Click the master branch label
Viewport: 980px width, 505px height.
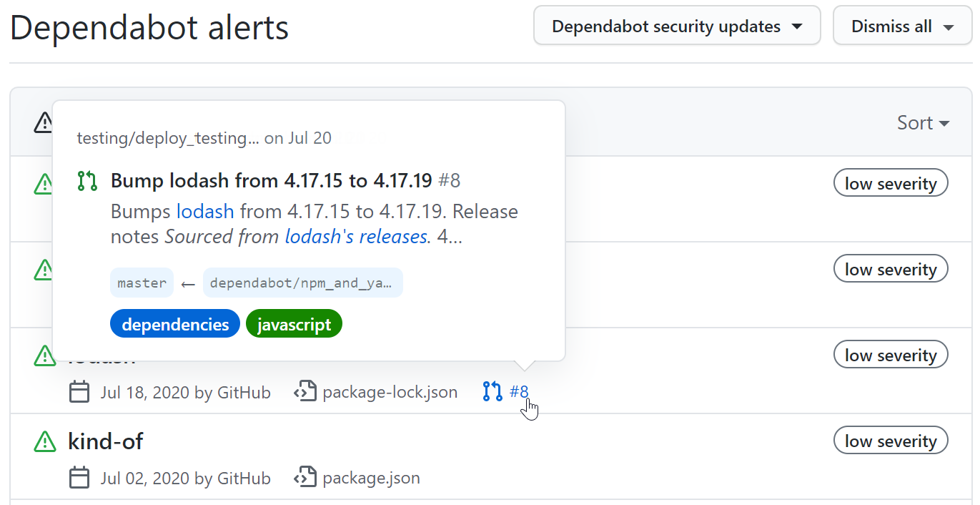click(142, 283)
